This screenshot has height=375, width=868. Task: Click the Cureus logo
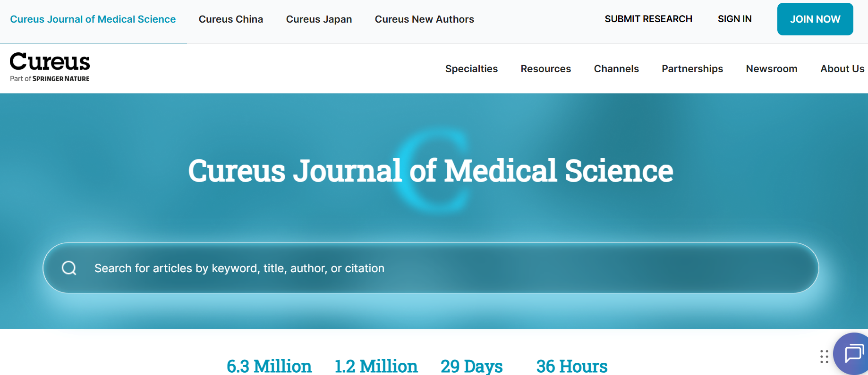(x=50, y=67)
